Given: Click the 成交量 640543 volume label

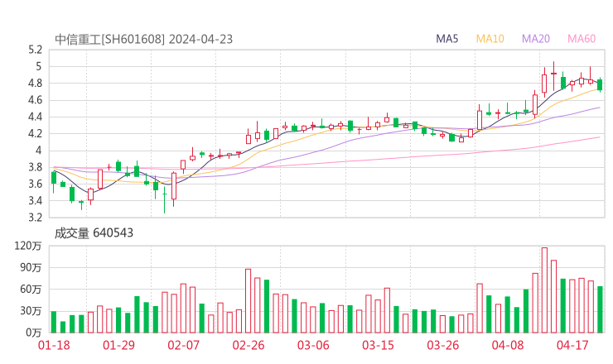Looking at the screenshot, I should [x=94, y=233].
